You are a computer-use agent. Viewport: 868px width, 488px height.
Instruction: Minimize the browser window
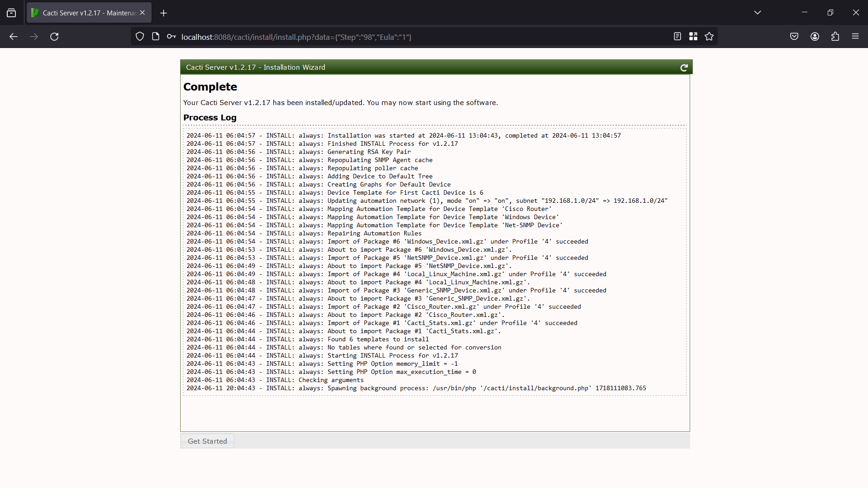805,13
